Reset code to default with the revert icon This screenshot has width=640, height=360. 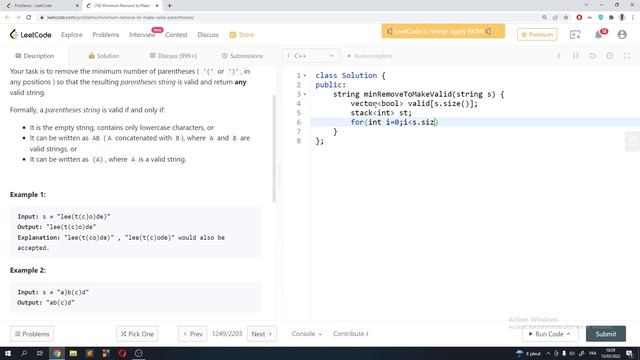(592, 56)
